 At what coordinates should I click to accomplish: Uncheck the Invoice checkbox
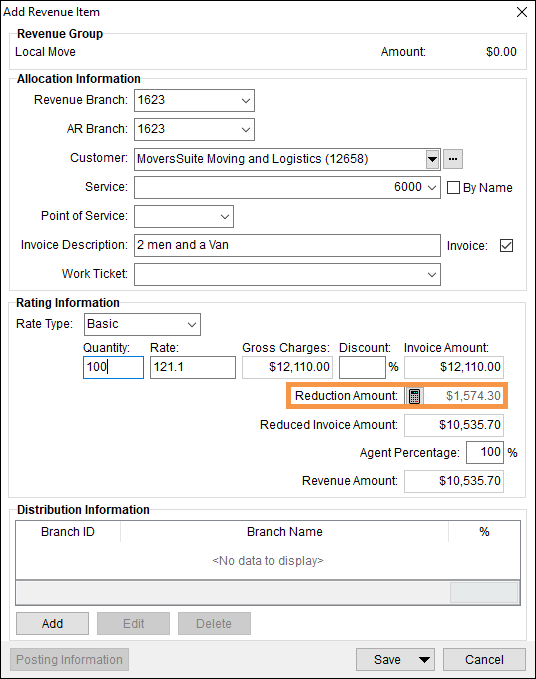pos(506,246)
